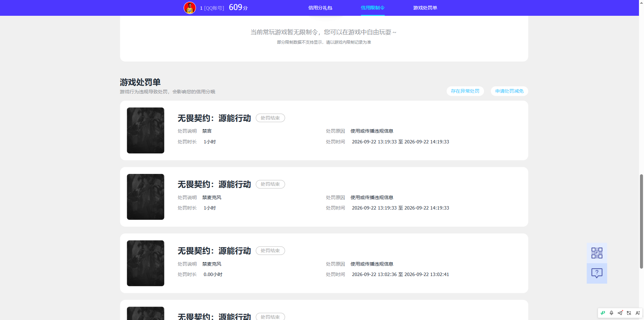Click 处罚结束 badge on the 禁言 card

[x=270, y=118]
